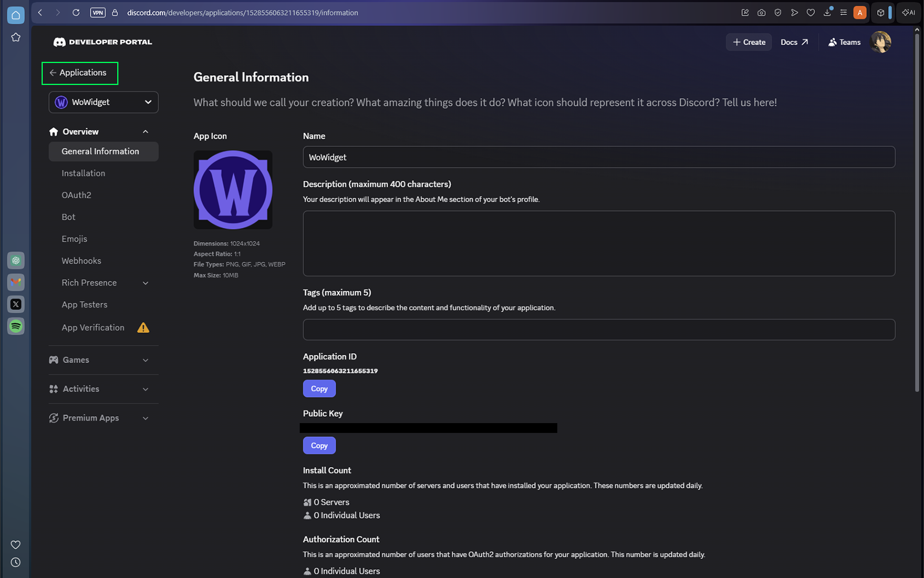Open the user profile avatar menu
Image resolution: width=924 pixels, height=578 pixels.
point(881,42)
